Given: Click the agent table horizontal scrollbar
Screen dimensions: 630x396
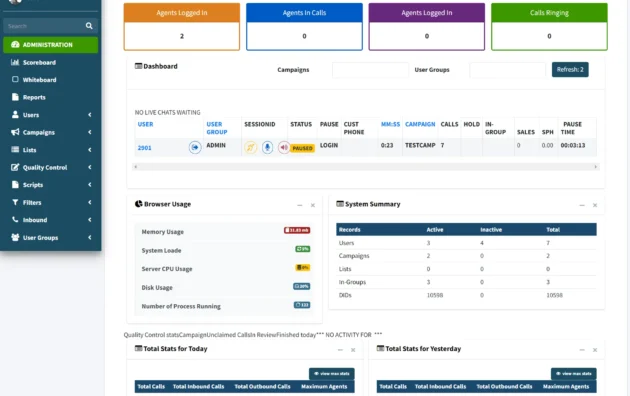Looking at the screenshot, I should [x=366, y=167].
